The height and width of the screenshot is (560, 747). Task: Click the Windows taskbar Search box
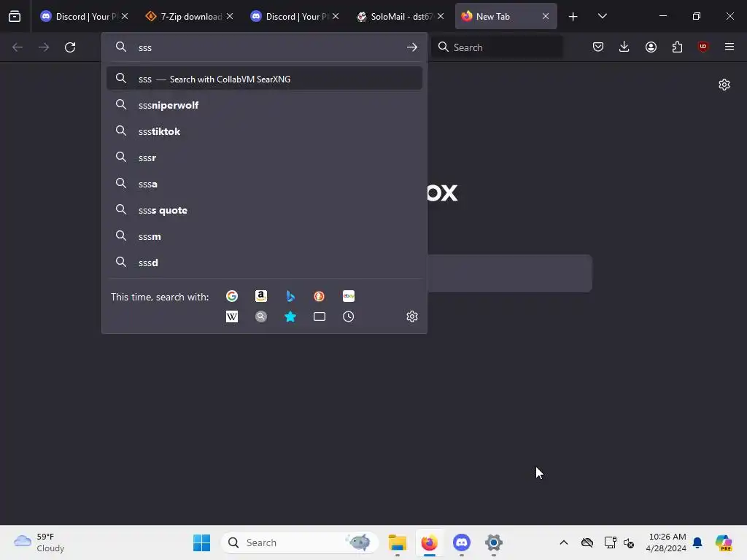click(300, 542)
